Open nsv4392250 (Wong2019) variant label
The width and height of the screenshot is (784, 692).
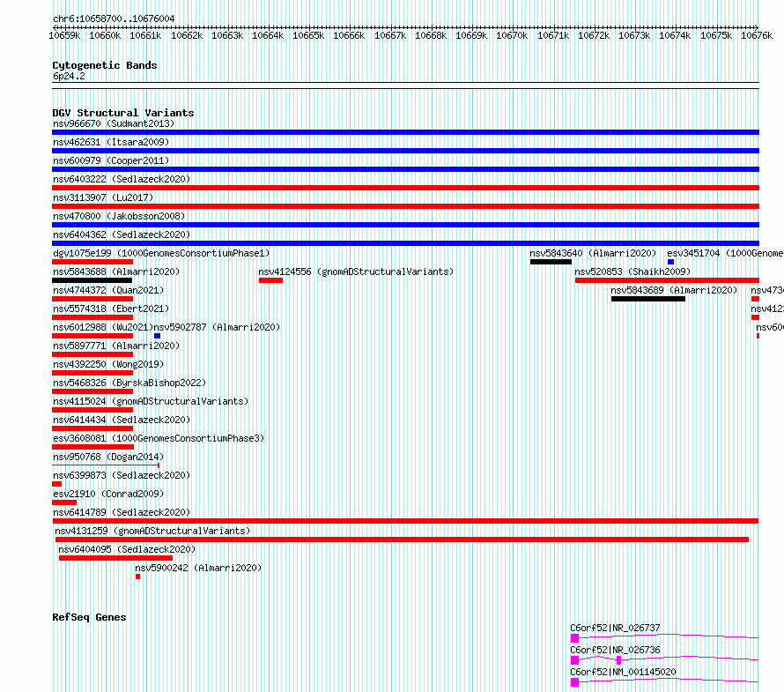(x=108, y=364)
